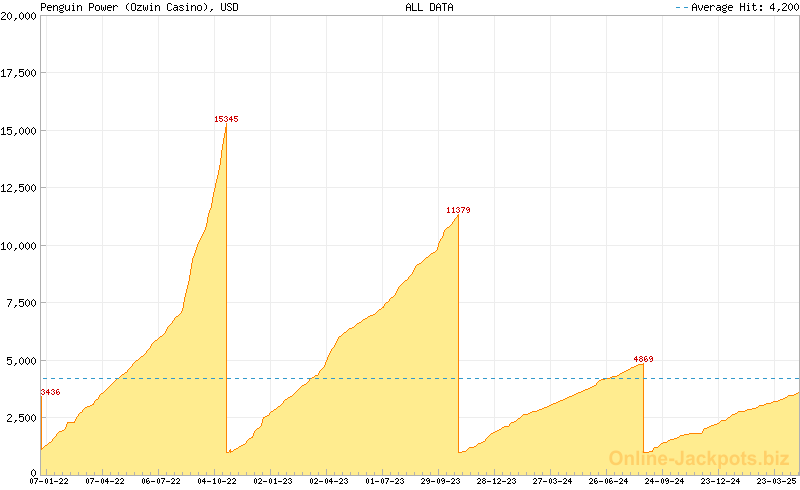
Task: Open the Online-Jackpots.biz watermark link
Action: click(x=699, y=459)
